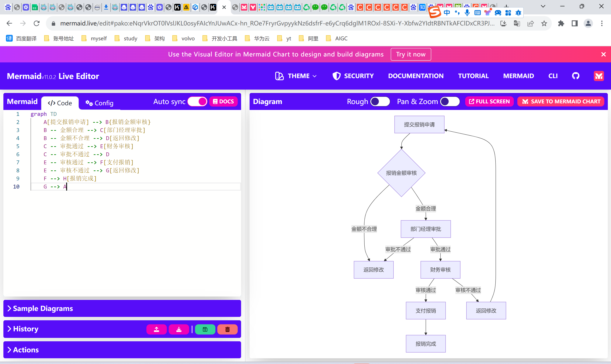This screenshot has height=364, width=611.
Task: Open the THEME dropdown
Action: point(296,76)
